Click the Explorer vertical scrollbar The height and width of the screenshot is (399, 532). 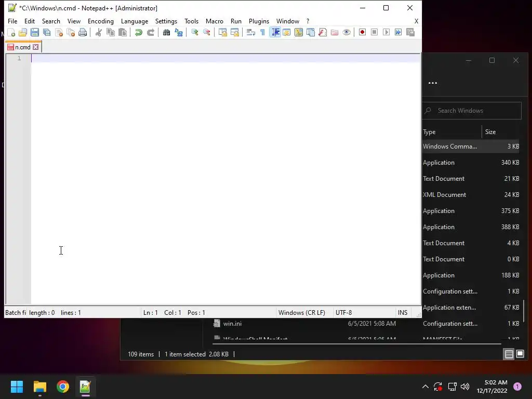click(525, 311)
